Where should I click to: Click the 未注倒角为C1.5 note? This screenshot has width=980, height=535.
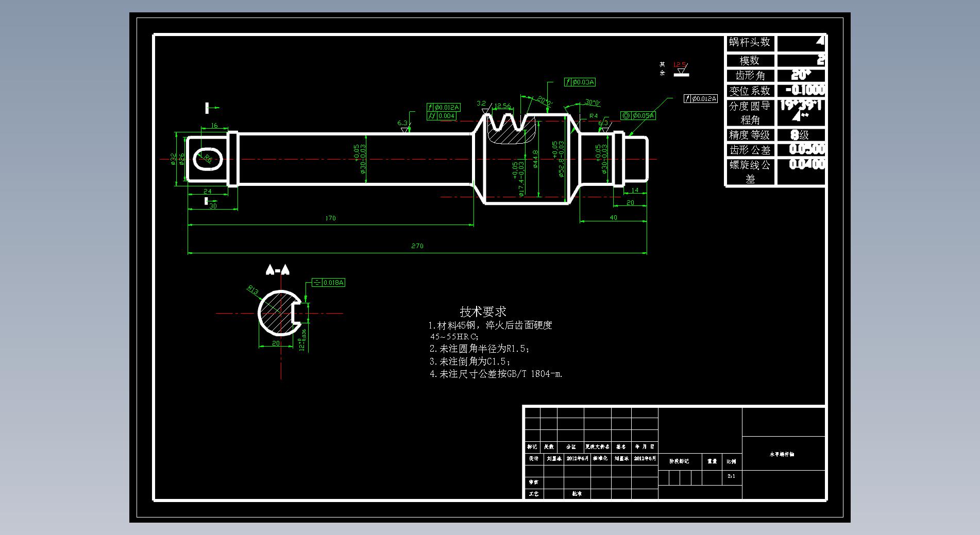click(470, 362)
